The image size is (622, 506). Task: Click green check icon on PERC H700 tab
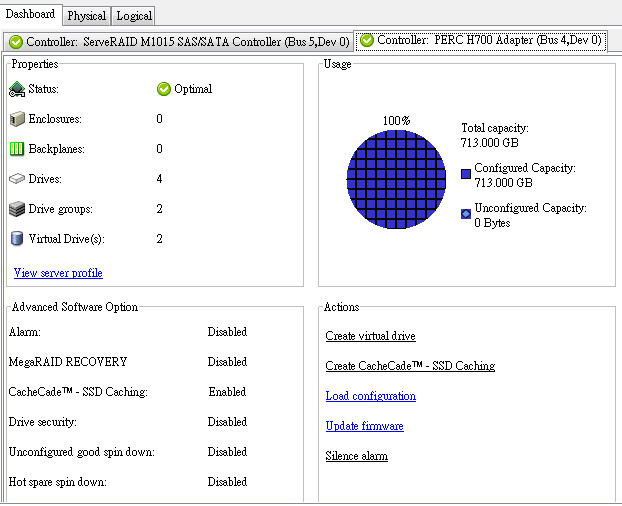(x=367, y=40)
